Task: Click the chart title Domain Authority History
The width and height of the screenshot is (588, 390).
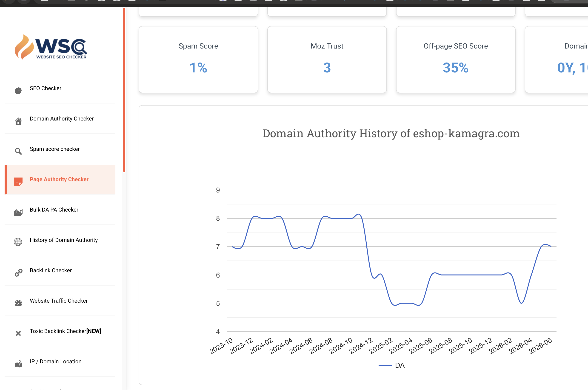Action: [391, 133]
